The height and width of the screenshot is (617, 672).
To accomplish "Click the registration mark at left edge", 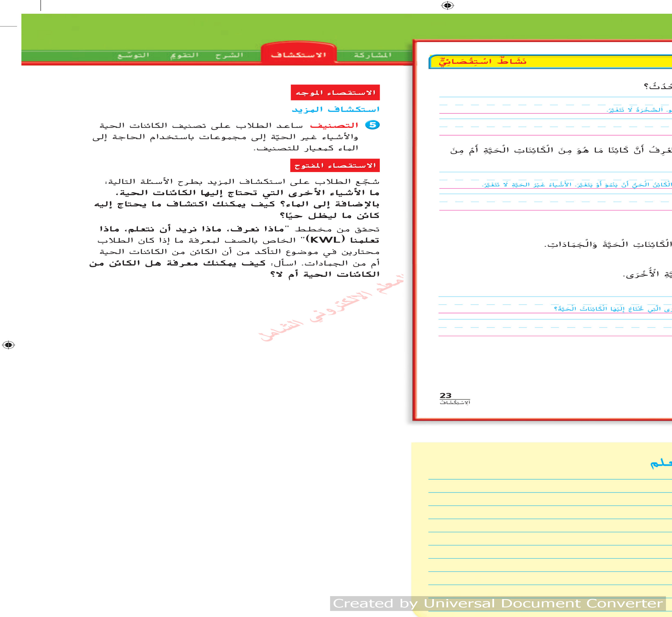I will (8, 345).
